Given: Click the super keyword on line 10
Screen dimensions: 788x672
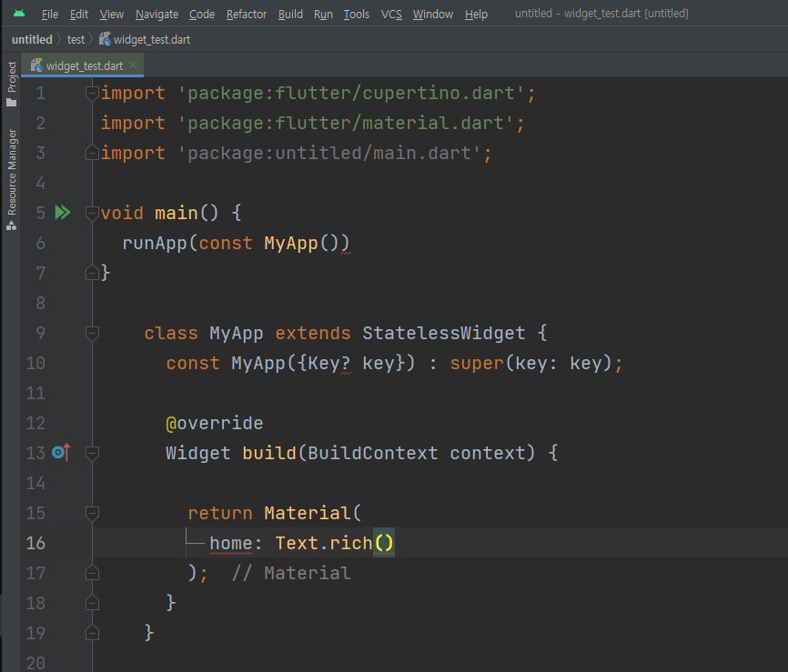Looking at the screenshot, I should pyautogui.click(x=477, y=363).
